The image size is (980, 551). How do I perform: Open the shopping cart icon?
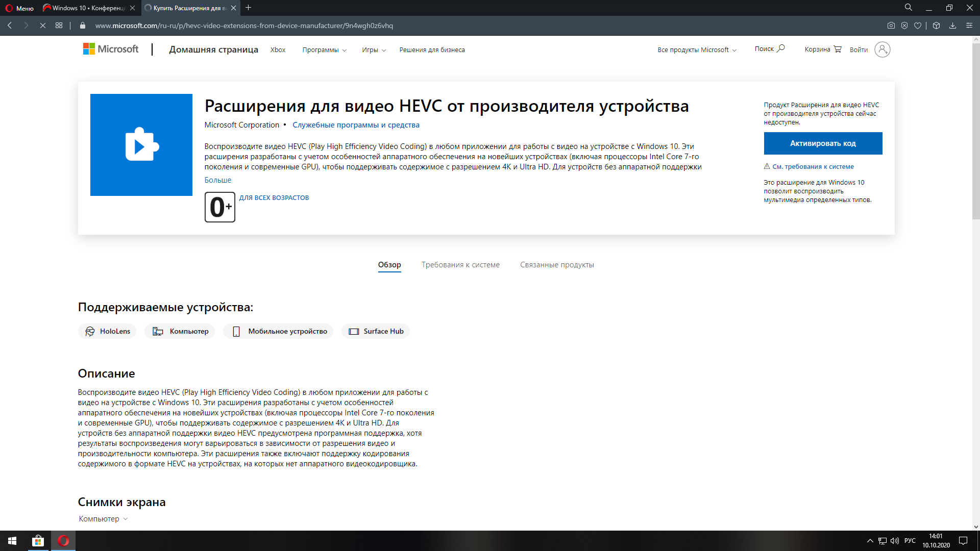[838, 49]
